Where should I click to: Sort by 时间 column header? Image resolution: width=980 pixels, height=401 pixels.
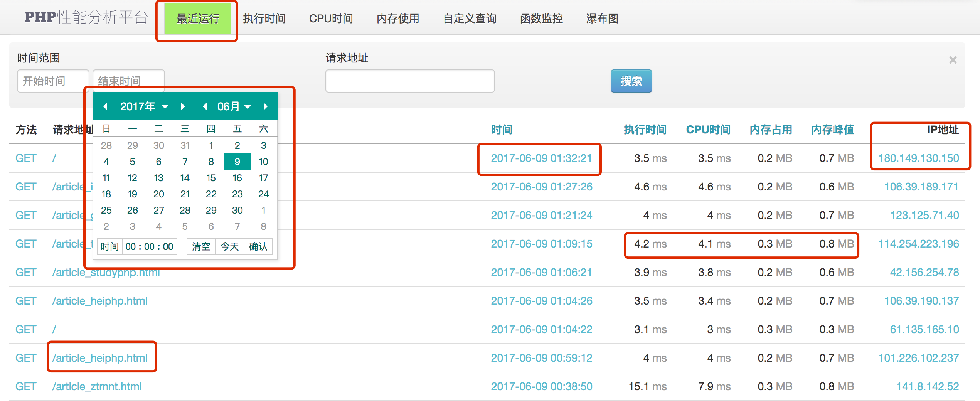(502, 130)
